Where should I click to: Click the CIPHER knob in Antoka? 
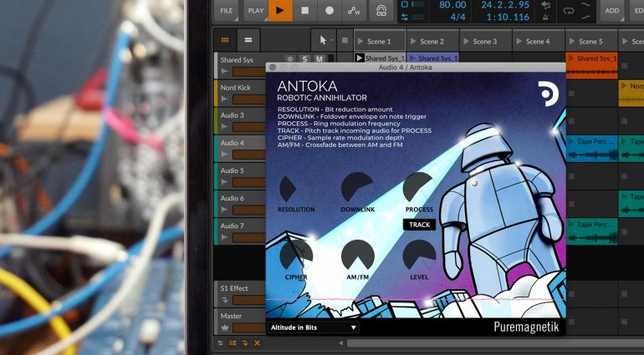click(296, 256)
